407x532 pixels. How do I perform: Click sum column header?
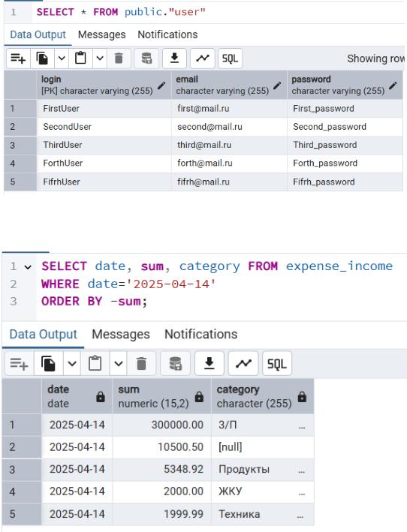[x=161, y=396]
